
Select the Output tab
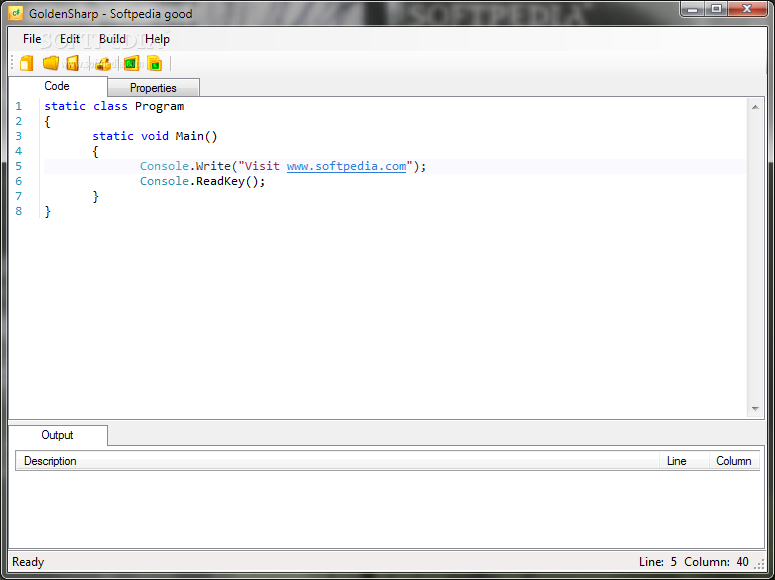point(57,435)
